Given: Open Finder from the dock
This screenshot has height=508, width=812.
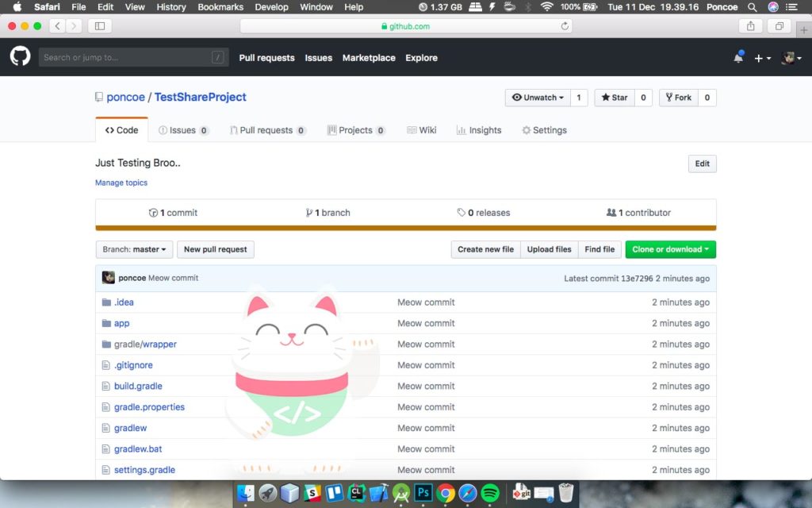Looking at the screenshot, I should [246, 492].
